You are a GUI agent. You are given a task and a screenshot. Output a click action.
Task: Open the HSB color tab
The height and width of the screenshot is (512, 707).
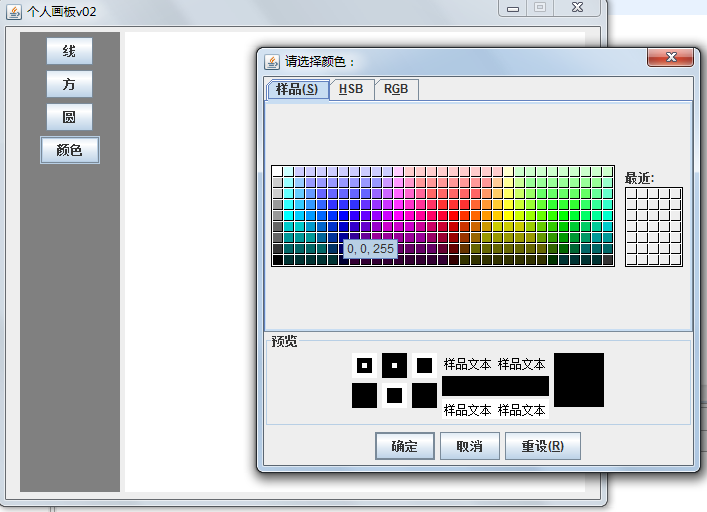(351, 89)
